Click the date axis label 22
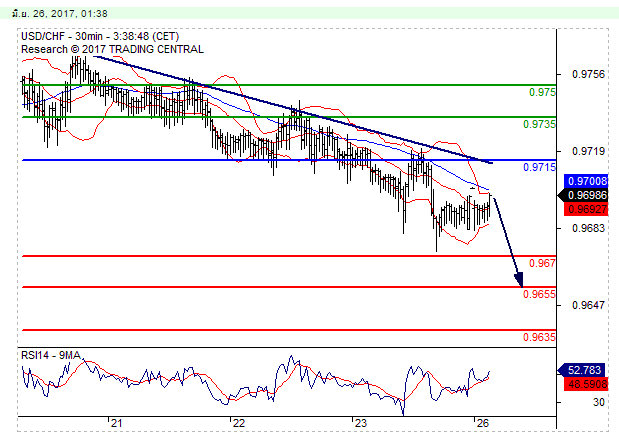Viewport: 619px width, 440px height. click(239, 423)
